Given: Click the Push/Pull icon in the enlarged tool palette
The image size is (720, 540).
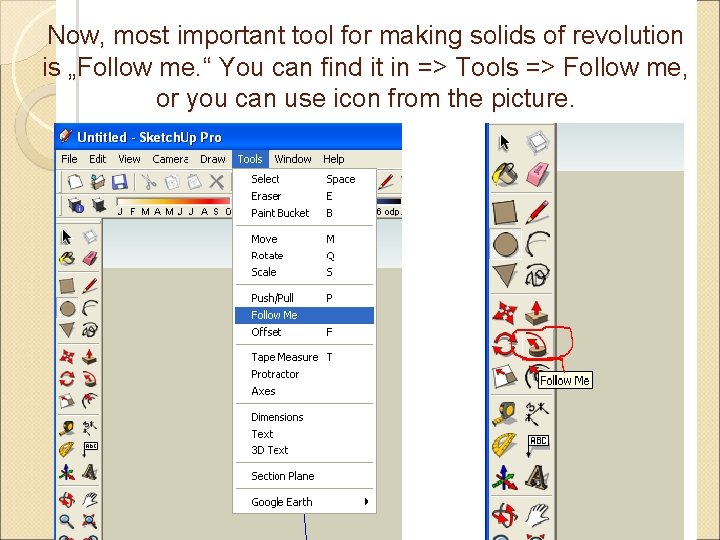Looking at the screenshot, I should coord(536,313).
